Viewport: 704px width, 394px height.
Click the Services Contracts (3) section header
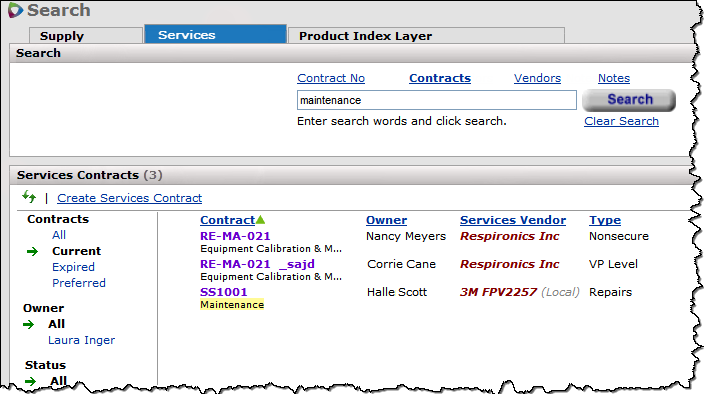[x=89, y=175]
